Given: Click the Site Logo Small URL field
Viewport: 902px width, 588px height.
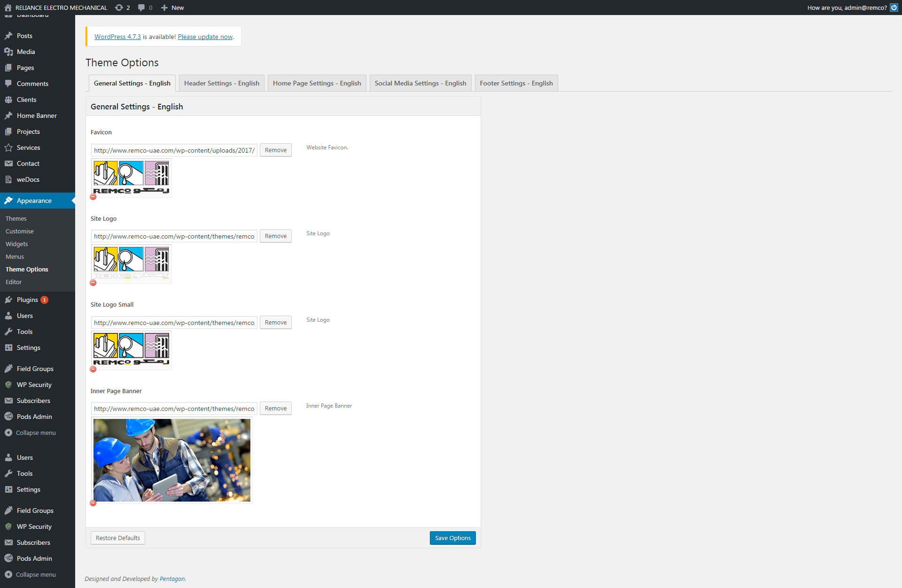Looking at the screenshot, I should click(174, 323).
